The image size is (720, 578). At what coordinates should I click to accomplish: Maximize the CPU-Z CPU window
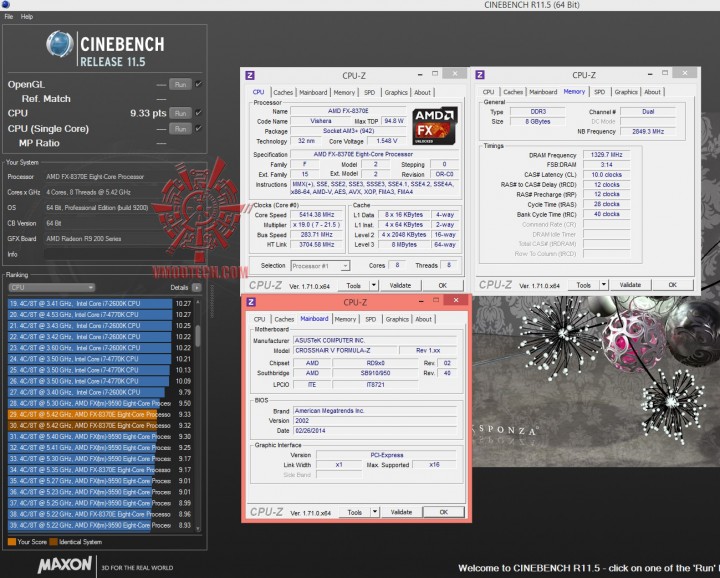tap(435, 73)
